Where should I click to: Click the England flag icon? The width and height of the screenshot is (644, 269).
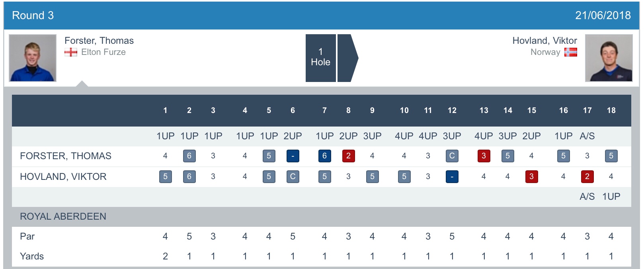71,52
